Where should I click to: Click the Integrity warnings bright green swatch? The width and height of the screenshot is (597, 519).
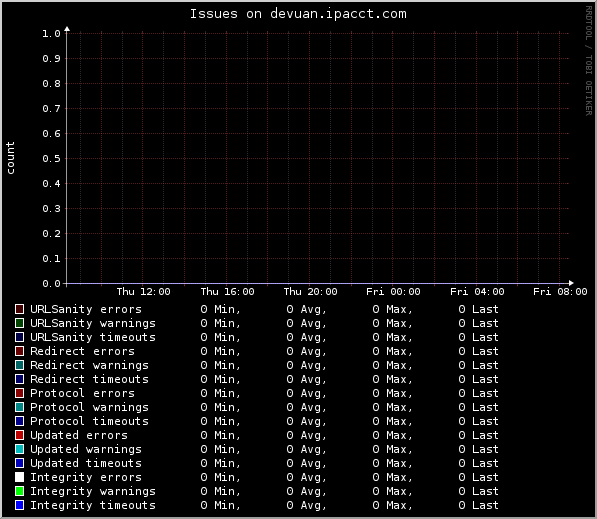(19, 491)
